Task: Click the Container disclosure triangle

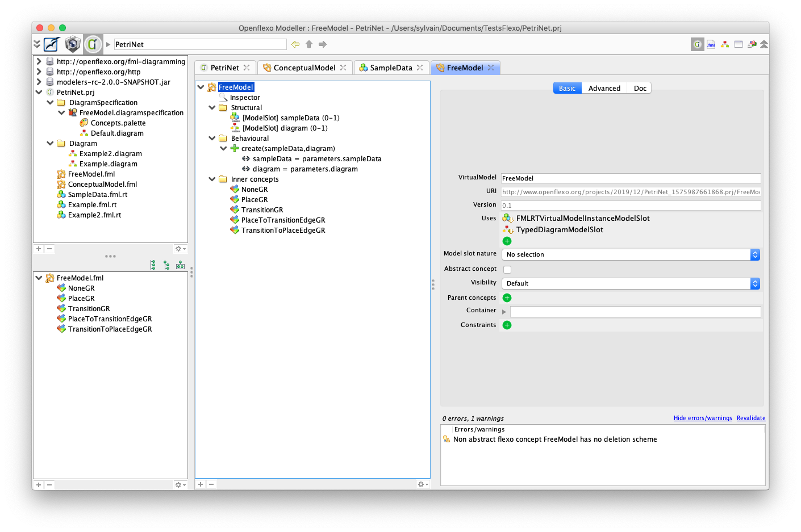Action: [504, 312]
